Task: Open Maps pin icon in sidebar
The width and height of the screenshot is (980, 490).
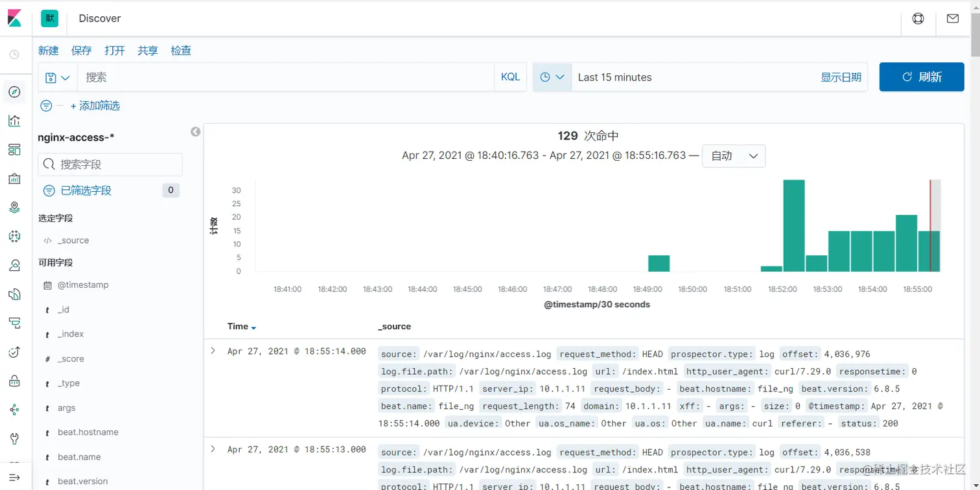Action: 14,207
